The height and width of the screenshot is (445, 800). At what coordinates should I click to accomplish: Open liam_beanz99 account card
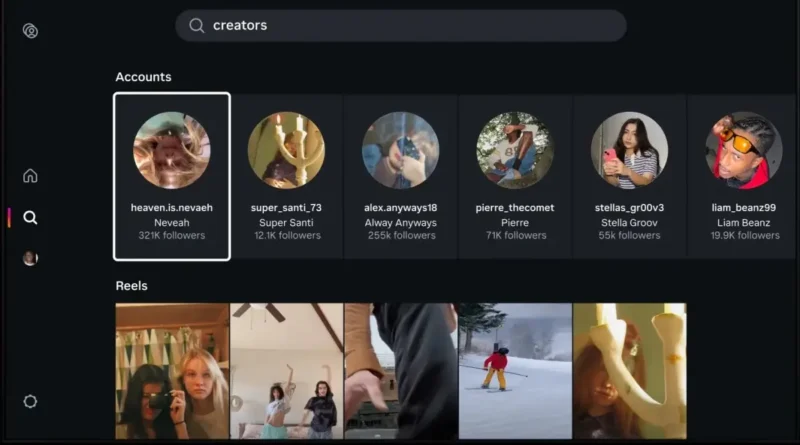(x=743, y=177)
